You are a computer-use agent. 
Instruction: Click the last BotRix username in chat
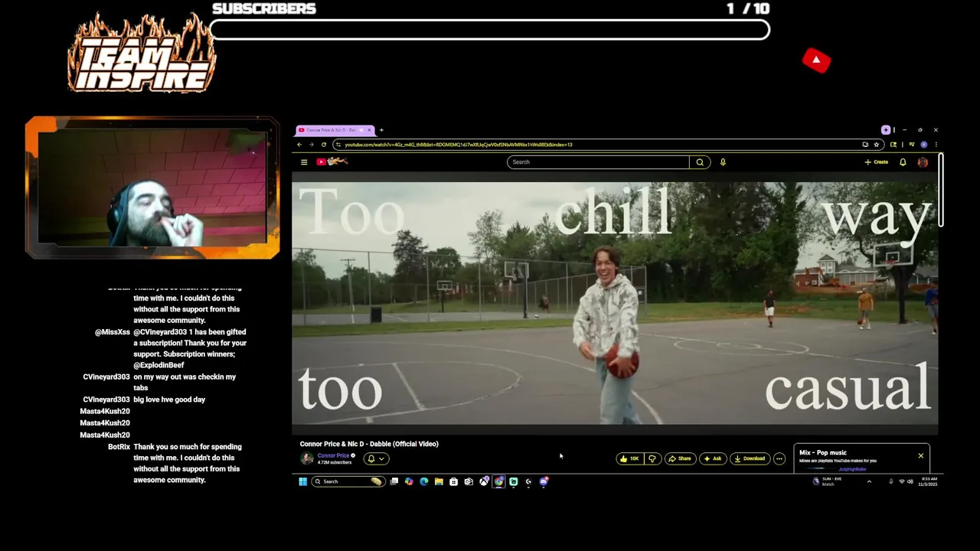click(x=119, y=447)
